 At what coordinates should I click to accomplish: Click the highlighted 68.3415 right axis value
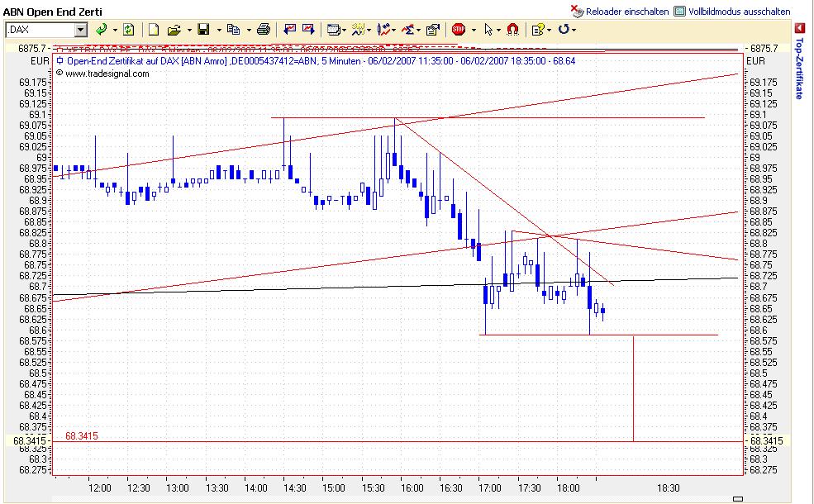(766, 440)
